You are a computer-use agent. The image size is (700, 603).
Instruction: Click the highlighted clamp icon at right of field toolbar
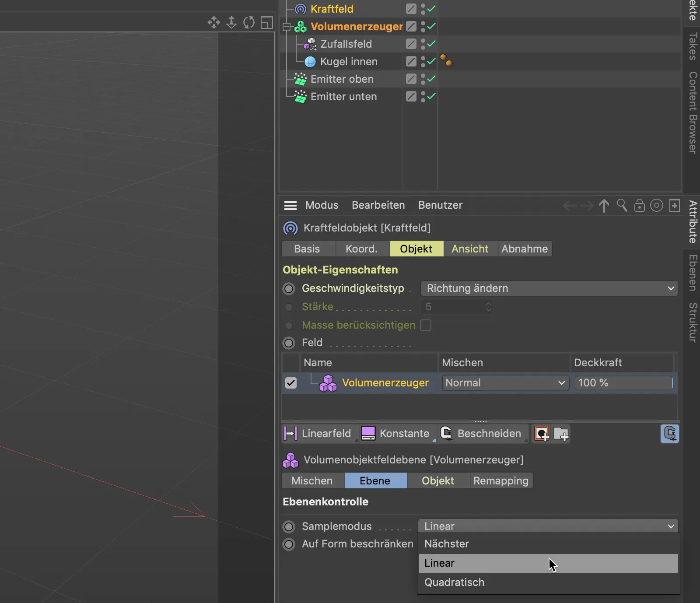coord(670,434)
